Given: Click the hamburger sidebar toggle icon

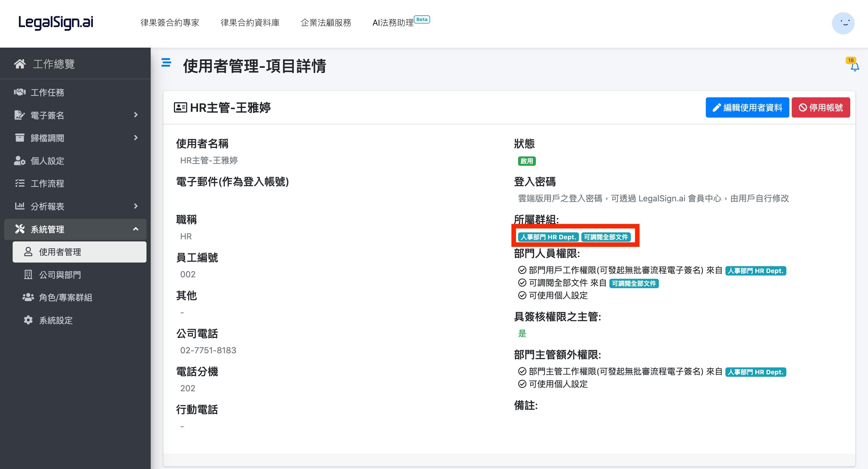Looking at the screenshot, I should coord(166,62).
